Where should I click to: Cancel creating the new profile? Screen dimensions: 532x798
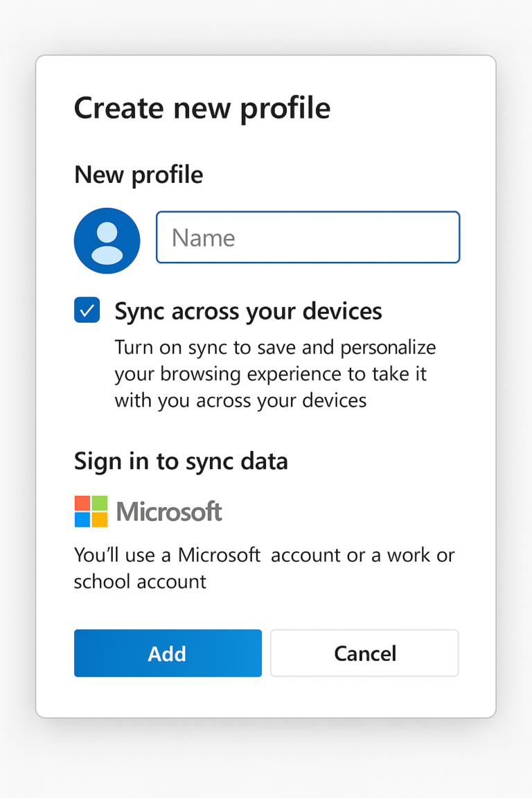[364, 653]
